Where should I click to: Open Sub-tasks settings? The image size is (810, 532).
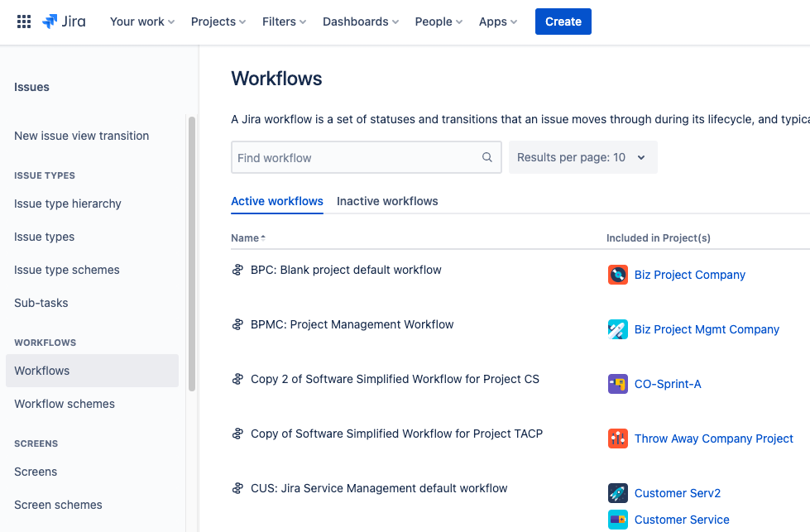pos(41,303)
